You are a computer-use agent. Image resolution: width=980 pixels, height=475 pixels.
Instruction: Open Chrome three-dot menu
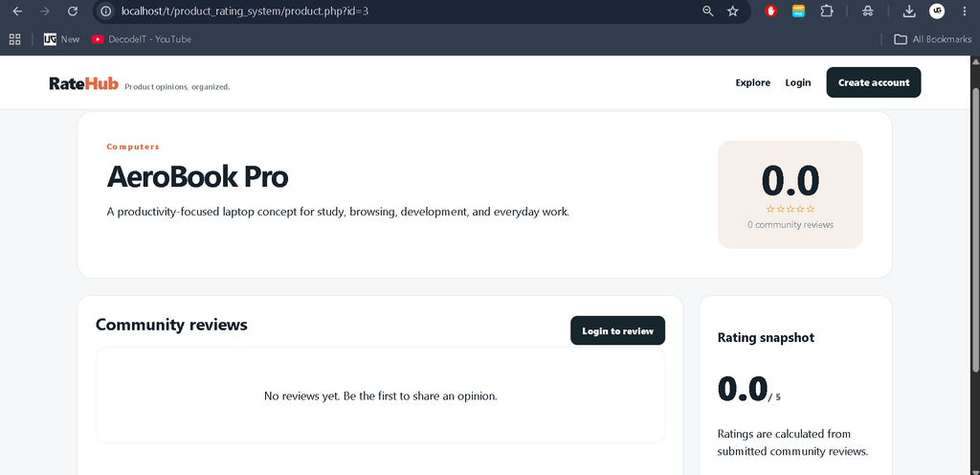point(965,11)
